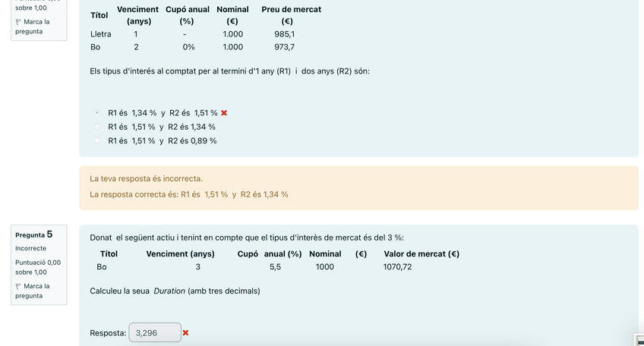This screenshot has height=346, width=644.
Task: Select option R1 és 1,34 % y R2 és 1,51 %
Action: pos(97,113)
